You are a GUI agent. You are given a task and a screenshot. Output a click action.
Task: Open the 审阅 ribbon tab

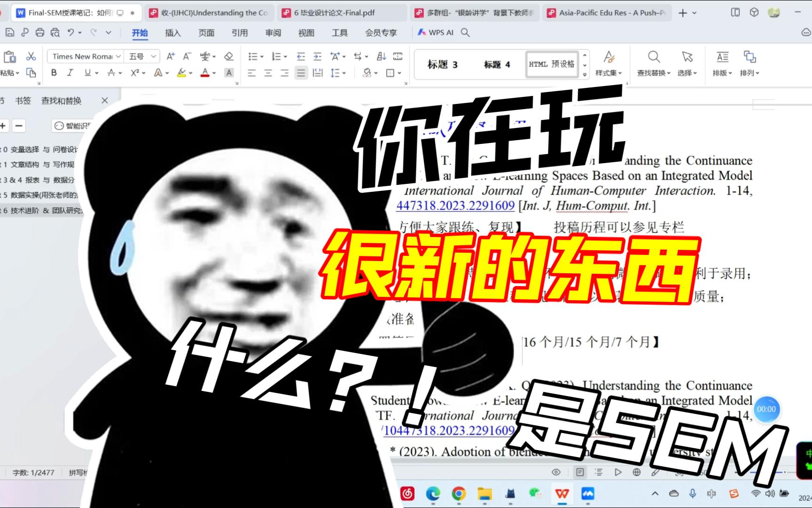[273, 32]
